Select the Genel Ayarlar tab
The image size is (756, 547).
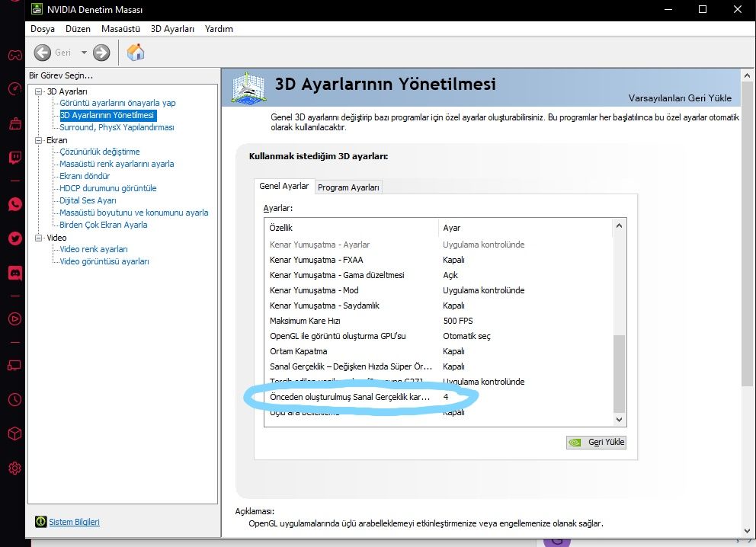(284, 186)
